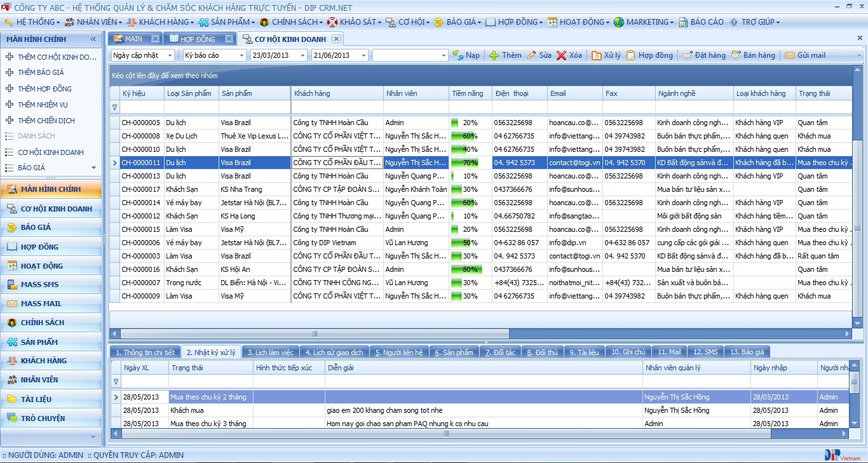Open MASS SMS in the left sidebar

point(39,285)
